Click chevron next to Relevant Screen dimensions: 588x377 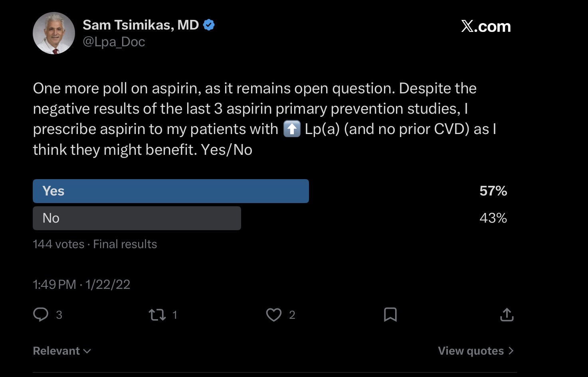point(87,351)
